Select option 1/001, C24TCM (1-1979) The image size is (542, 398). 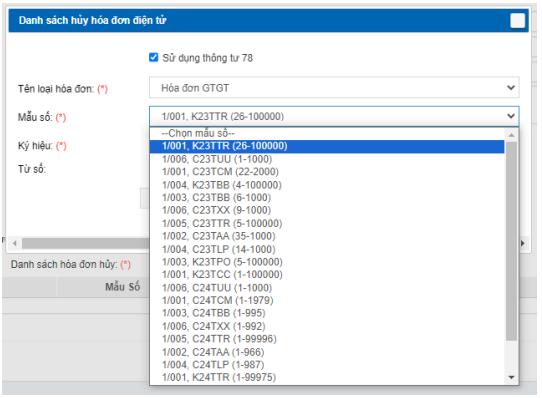pos(327,300)
